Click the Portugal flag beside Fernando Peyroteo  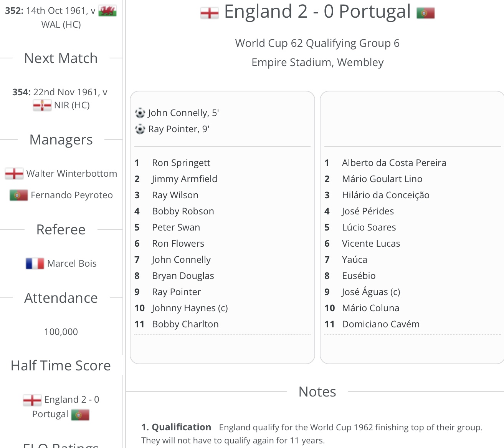tap(18, 195)
